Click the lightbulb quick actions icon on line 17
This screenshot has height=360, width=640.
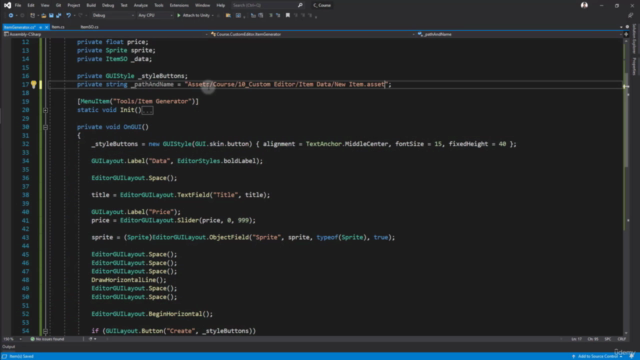(x=33, y=84)
